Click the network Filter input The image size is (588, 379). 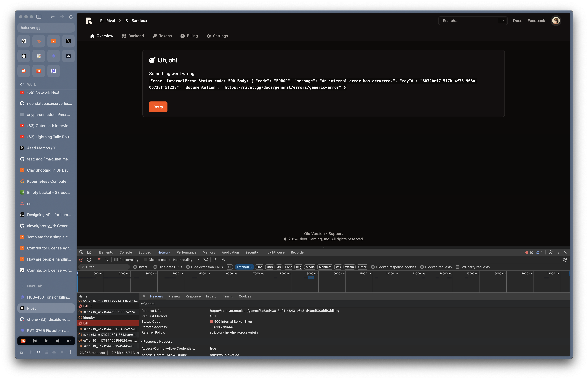pos(104,267)
